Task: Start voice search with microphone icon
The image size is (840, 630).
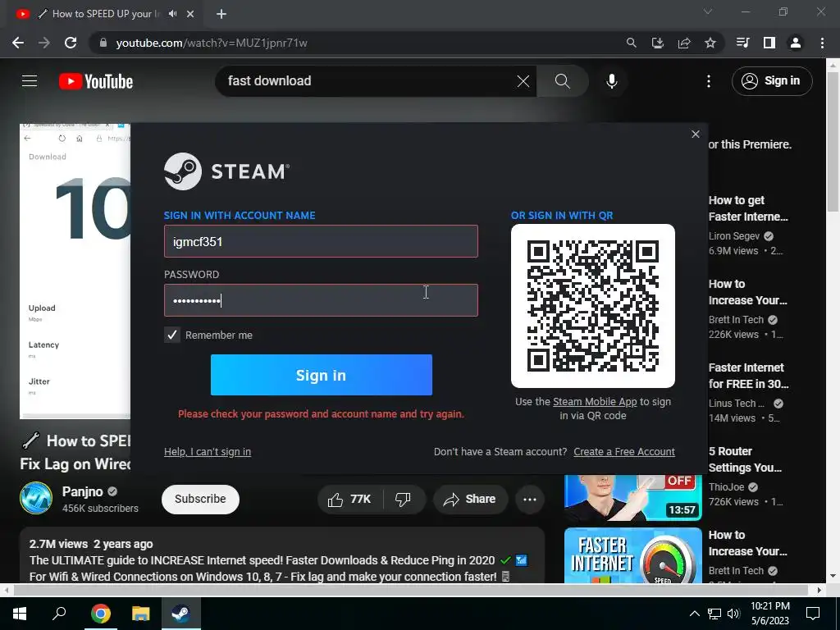Action: pos(612,81)
